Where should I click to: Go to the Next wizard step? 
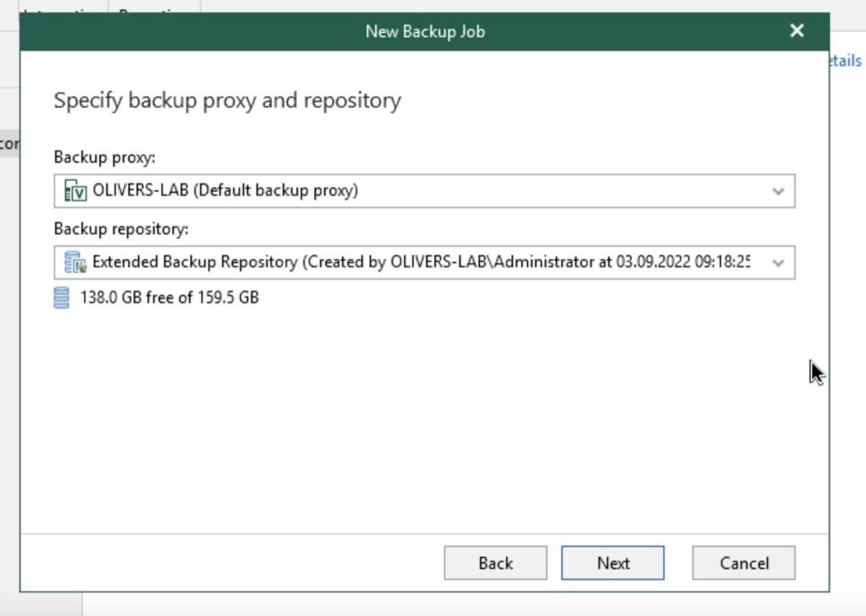click(613, 563)
